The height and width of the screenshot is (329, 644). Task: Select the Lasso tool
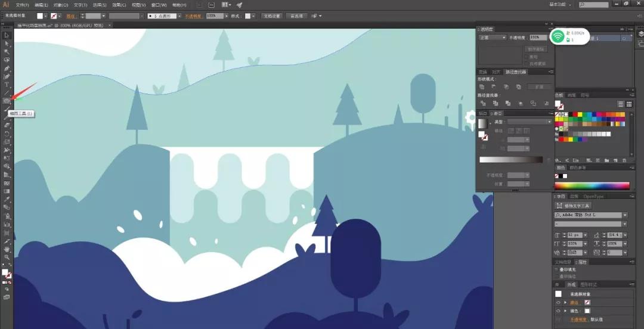[7, 60]
